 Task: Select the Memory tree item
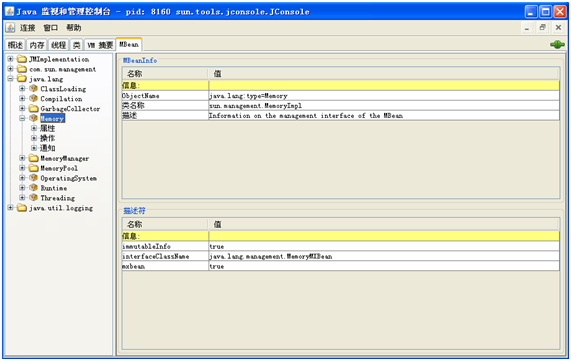52,118
